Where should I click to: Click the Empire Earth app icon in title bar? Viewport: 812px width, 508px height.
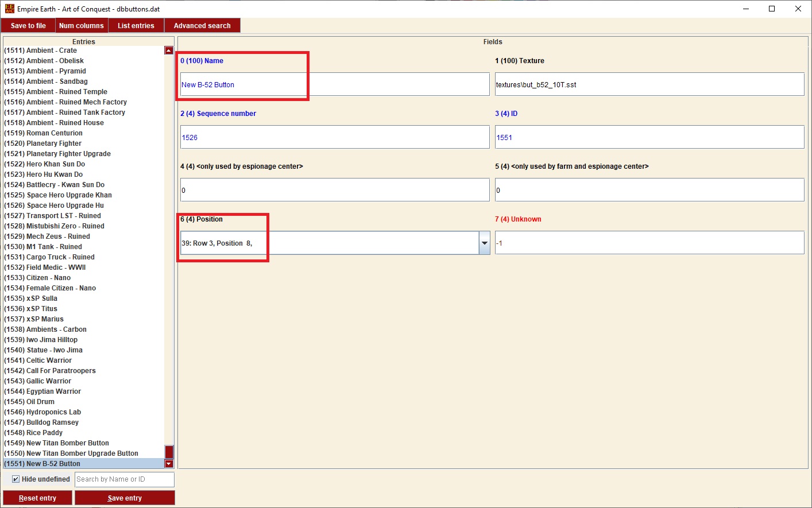pos(10,9)
